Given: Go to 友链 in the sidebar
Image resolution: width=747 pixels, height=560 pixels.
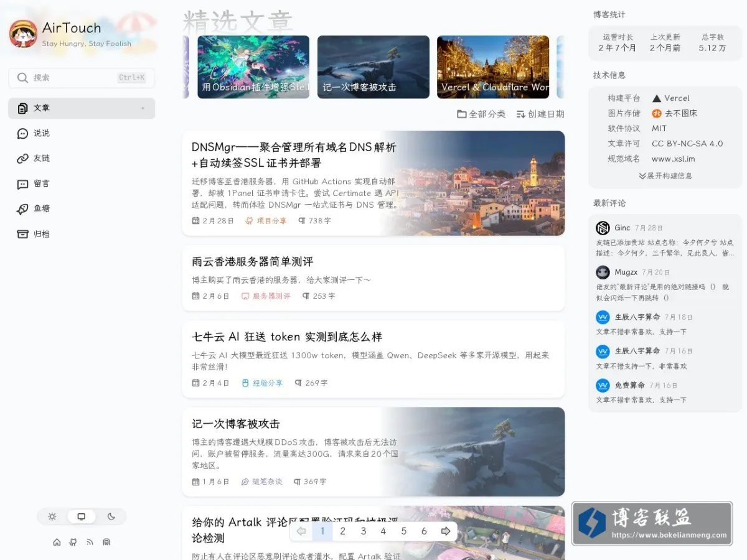Looking at the screenshot, I should tap(82, 159).
